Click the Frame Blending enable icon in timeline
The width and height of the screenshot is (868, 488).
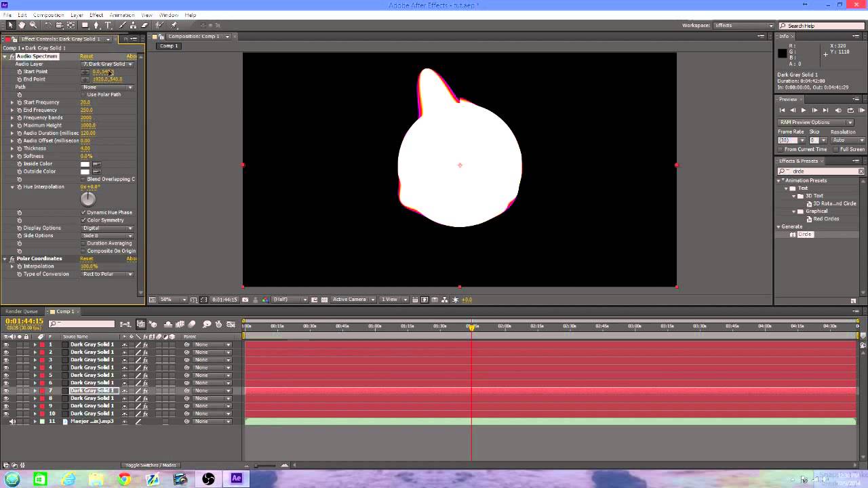179,324
